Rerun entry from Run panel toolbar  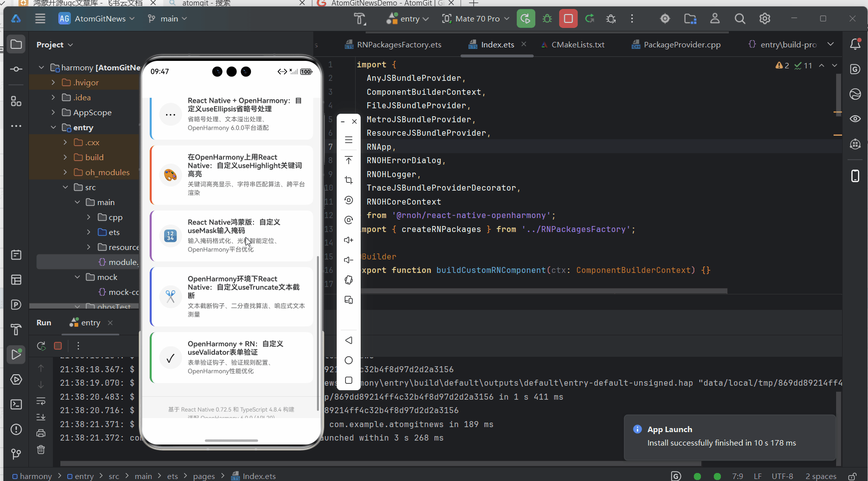click(41, 346)
